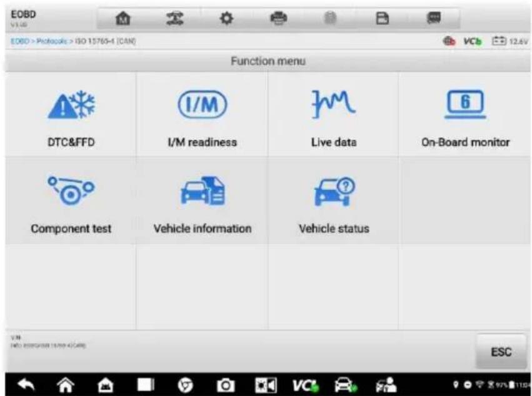This screenshot has height=396, width=532.
Task: Click the print icon in toolbar
Action: point(279,18)
